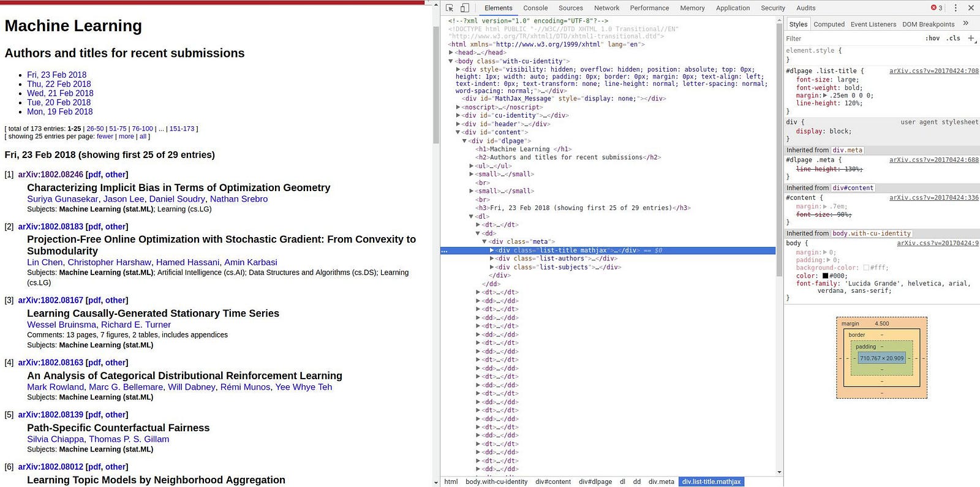
Task: Open arXiv.css?v=20170424:336 source link
Action: (933, 198)
